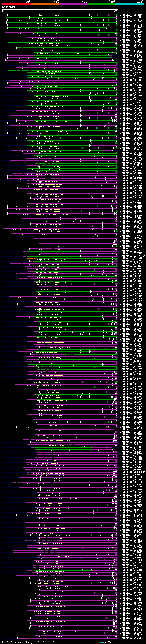Click UniRef100_Q94ES9 hit
This screenshot has width=146, height=644.
tap(131, 58)
